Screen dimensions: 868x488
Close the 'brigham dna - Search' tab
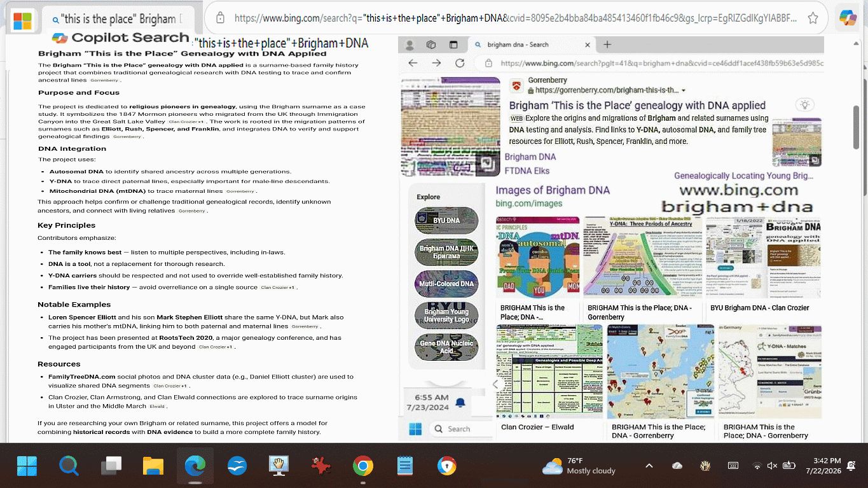588,45
